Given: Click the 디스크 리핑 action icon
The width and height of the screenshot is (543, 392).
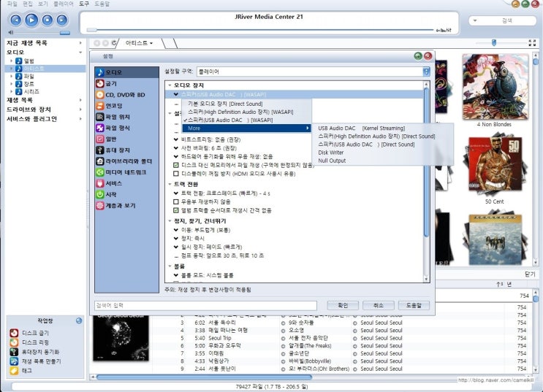Looking at the screenshot, I should [14, 342].
